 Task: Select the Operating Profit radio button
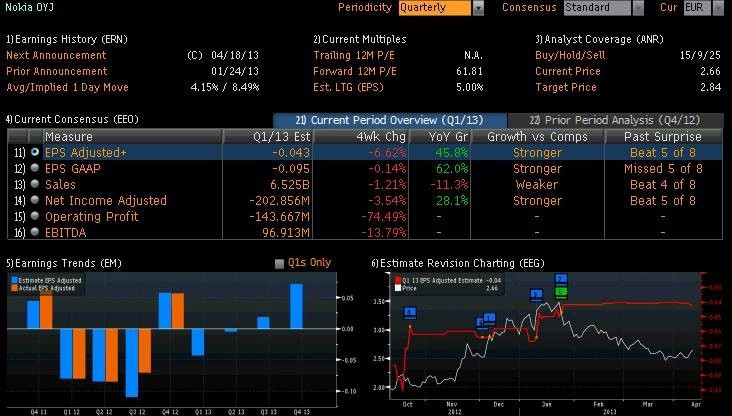[35, 216]
